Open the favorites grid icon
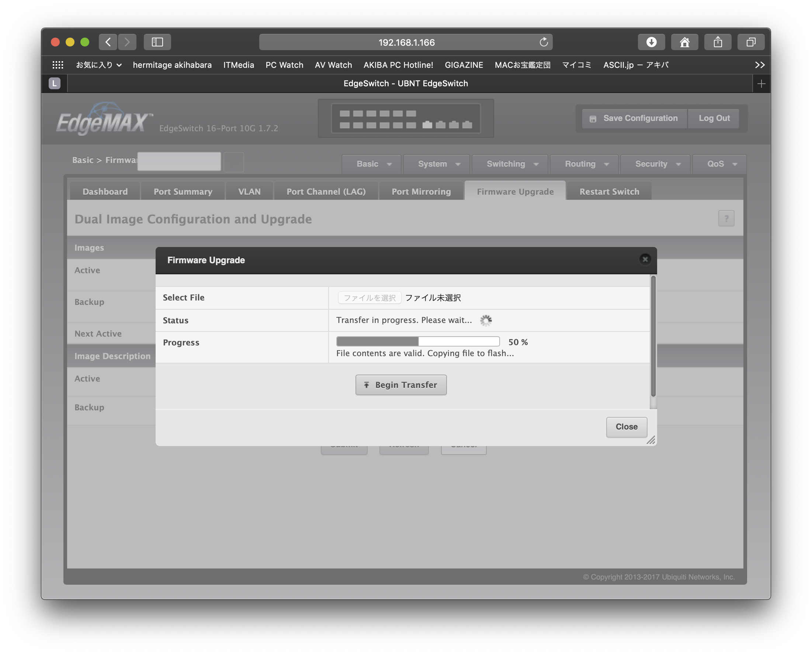Screen dimensions: 812x654 (58, 65)
